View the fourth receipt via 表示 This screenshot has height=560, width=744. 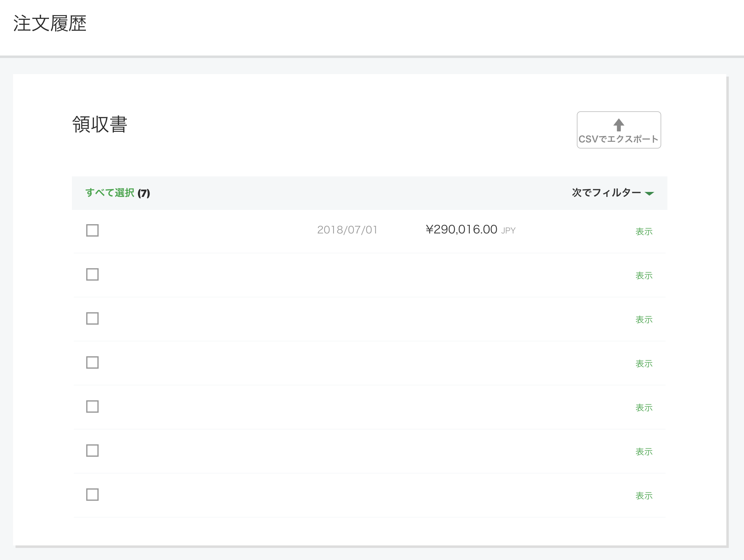(644, 364)
